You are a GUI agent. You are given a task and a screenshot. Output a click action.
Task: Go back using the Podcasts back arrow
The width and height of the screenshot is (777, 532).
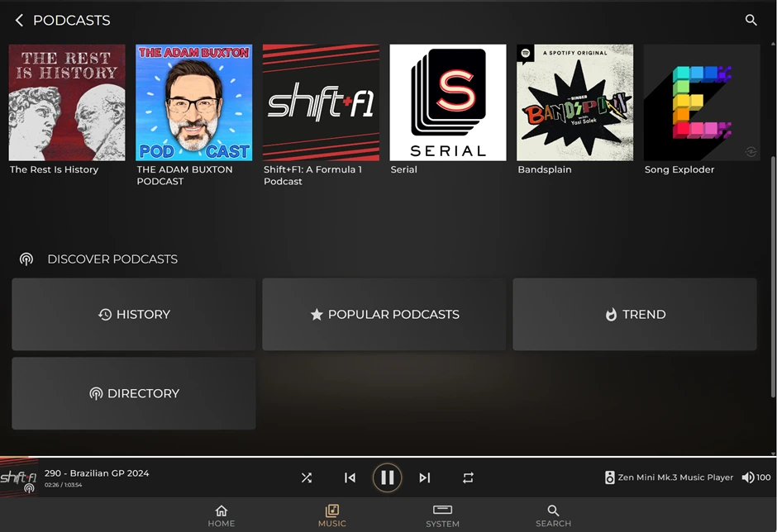pos(19,21)
